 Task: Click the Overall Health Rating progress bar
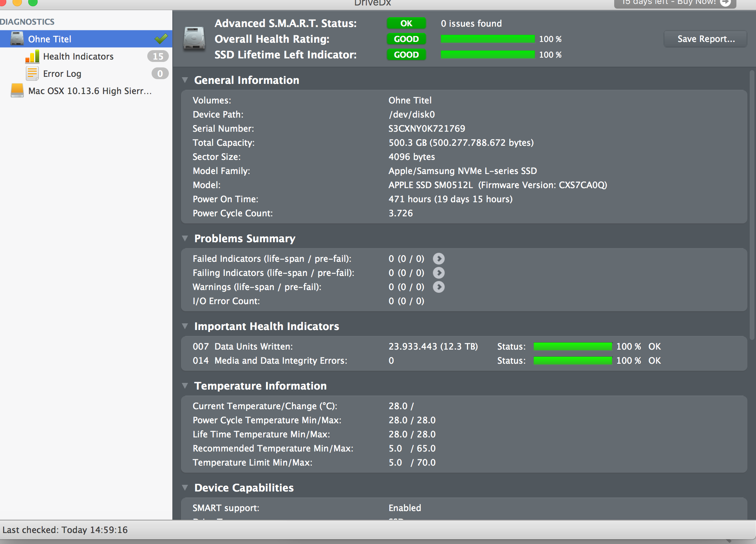[x=487, y=39]
